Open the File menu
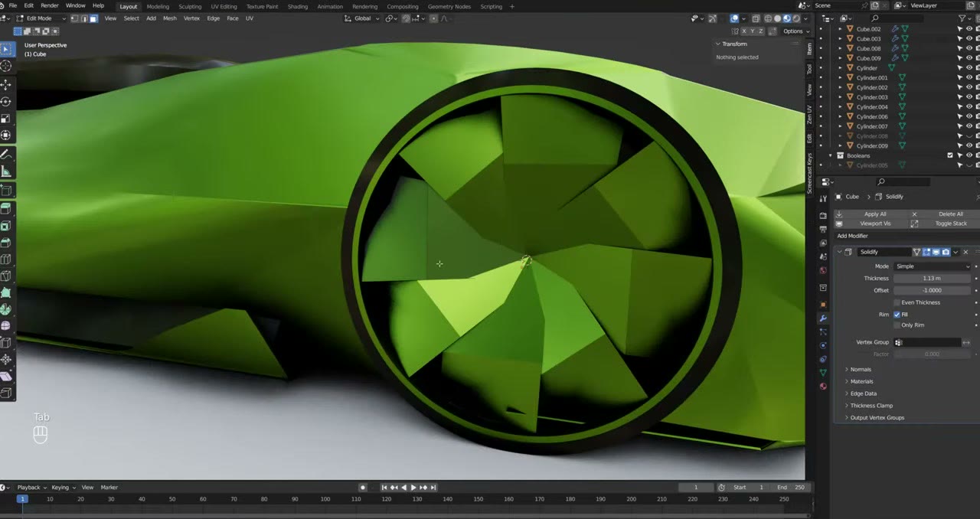The image size is (980, 519). click(12, 6)
